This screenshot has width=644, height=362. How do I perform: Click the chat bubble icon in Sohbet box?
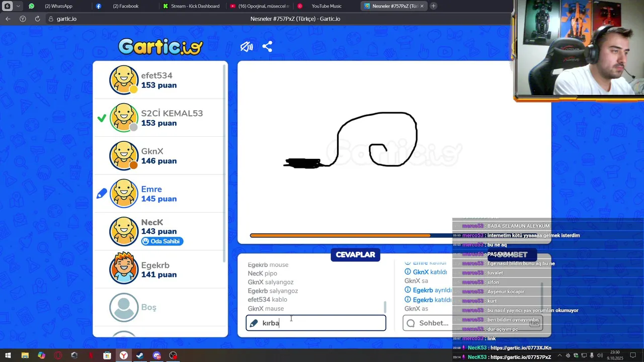pyautogui.click(x=411, y=323)
